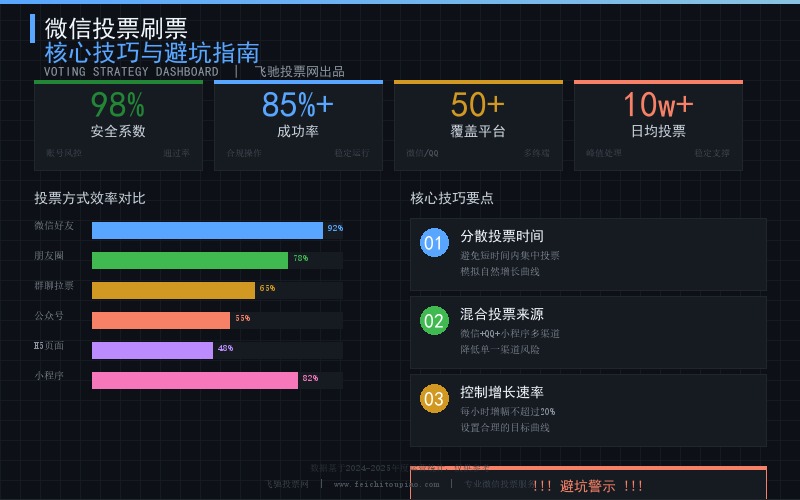
Task: Select the green 朋友圈 78% bar
Action: click(190, 260)
